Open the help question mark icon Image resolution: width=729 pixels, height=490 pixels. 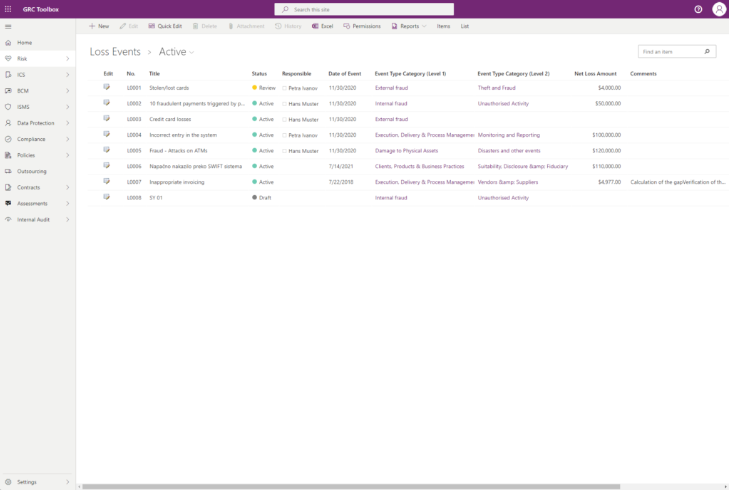click(x=698, y=9)
